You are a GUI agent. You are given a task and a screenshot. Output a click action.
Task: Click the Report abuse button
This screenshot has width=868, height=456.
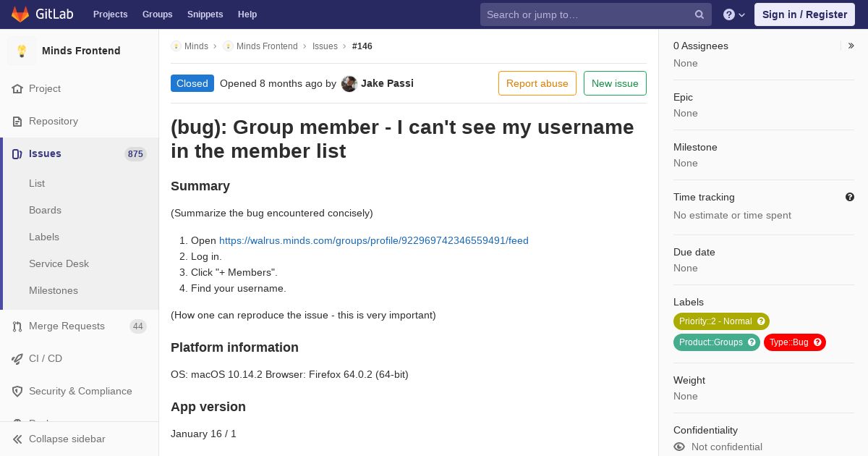coord(537,83)
